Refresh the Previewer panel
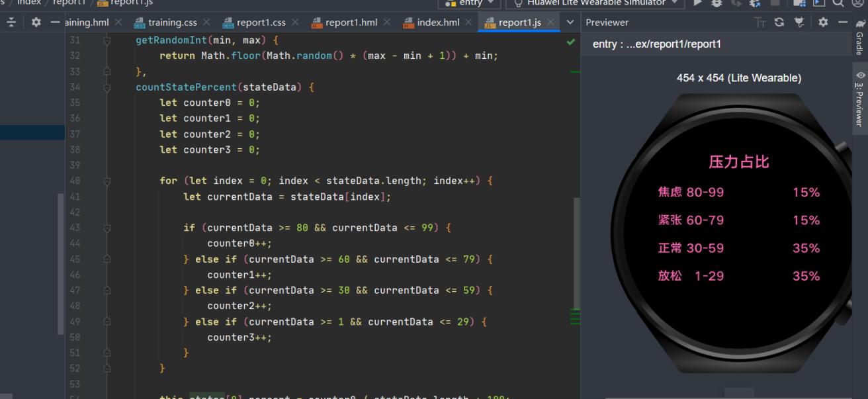This screenshot has width=868, height=399. [779, 22]
